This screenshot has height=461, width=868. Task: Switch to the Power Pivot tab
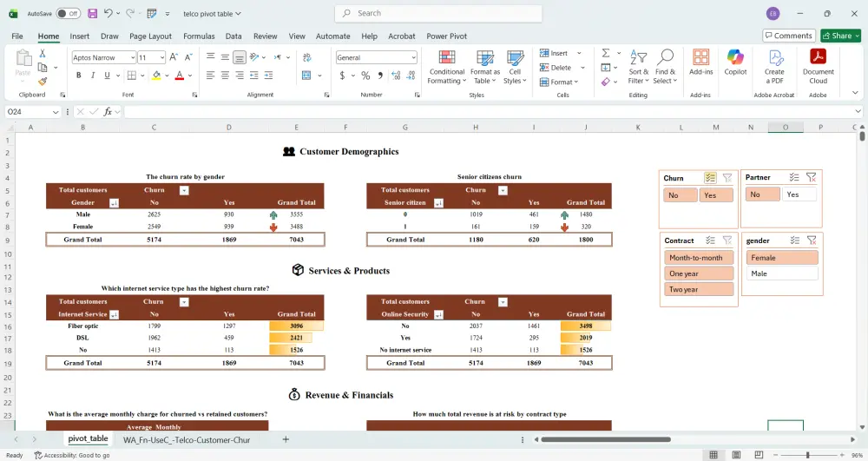click(446, 36)
